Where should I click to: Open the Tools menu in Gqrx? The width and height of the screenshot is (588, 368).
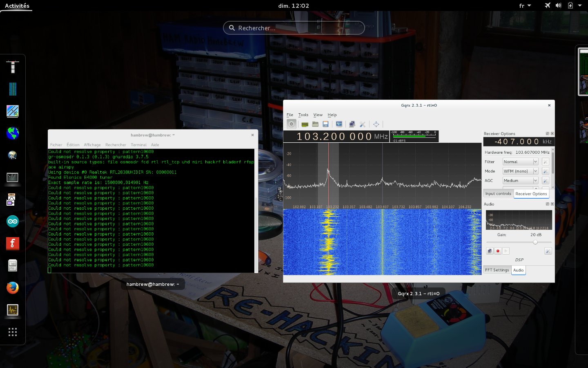pyautogui.click(x=303, y=115)
